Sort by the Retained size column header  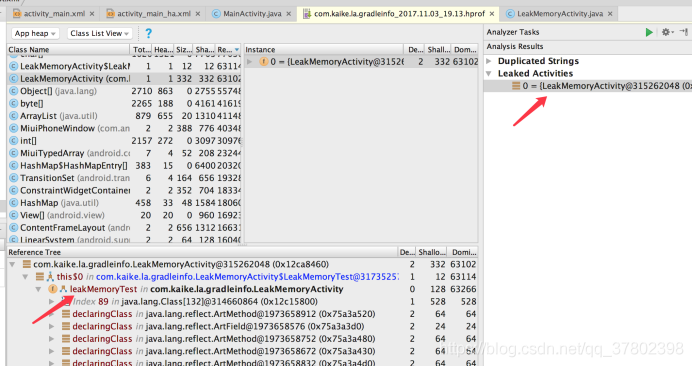point(228,50)
